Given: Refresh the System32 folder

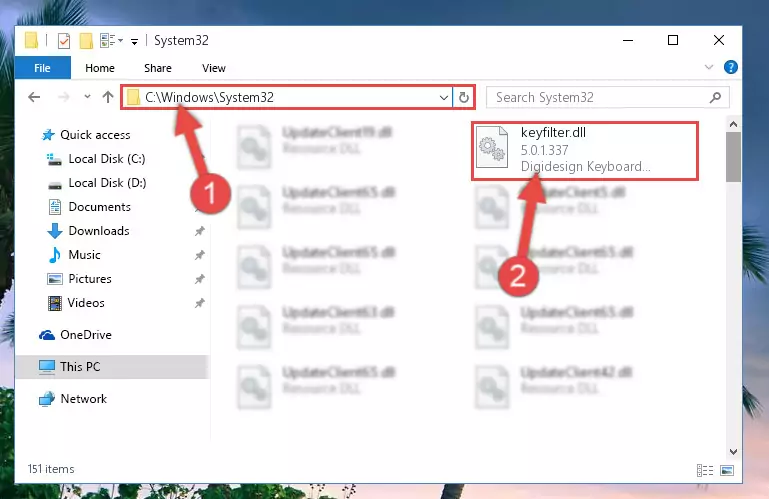Looking at the screenshot, I should [x=463, y=97].
